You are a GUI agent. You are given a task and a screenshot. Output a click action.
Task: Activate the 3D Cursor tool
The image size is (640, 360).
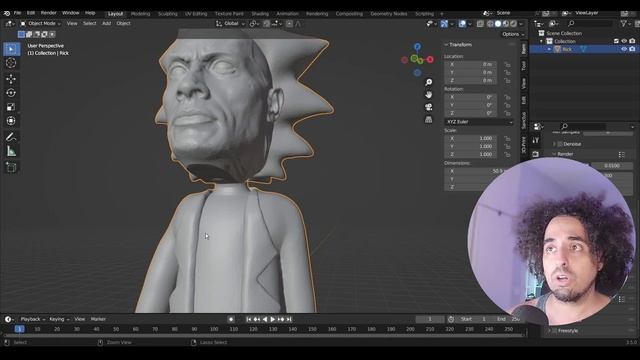(11, 63)
